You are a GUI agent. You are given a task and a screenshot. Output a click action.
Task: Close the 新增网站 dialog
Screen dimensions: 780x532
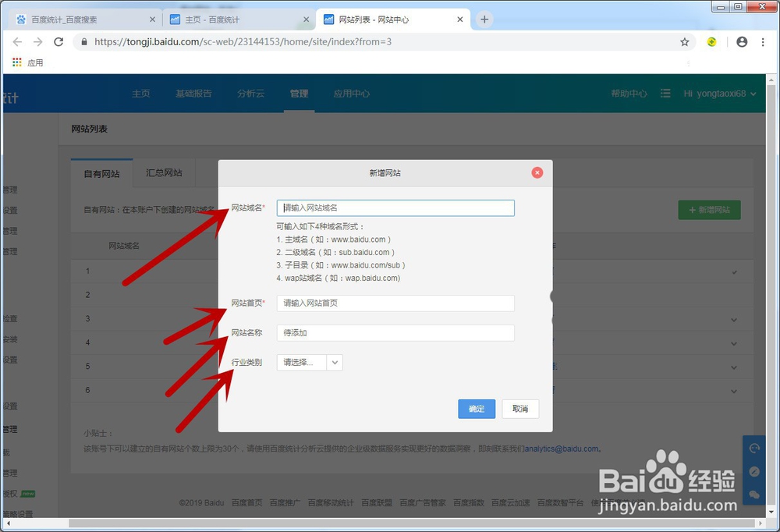[537, 172]
